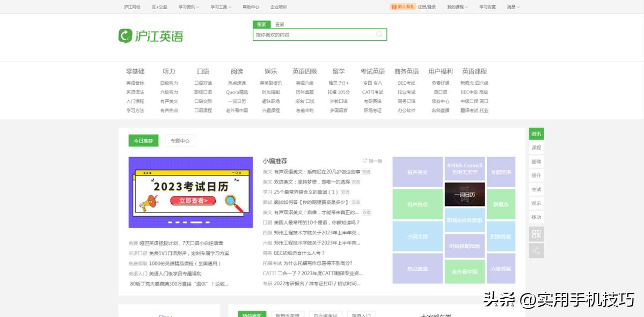Click the gift icon beside 新人有礼
This screenshot has width=644, height=317.
point(394,7)
